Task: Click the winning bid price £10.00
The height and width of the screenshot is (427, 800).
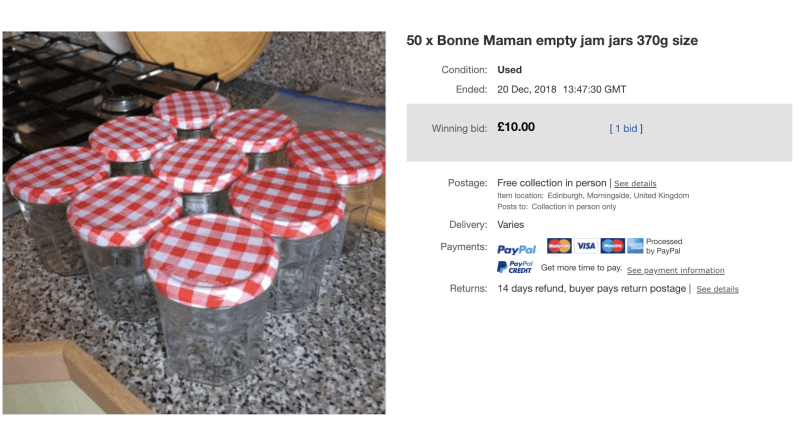Action: (516, 127)
